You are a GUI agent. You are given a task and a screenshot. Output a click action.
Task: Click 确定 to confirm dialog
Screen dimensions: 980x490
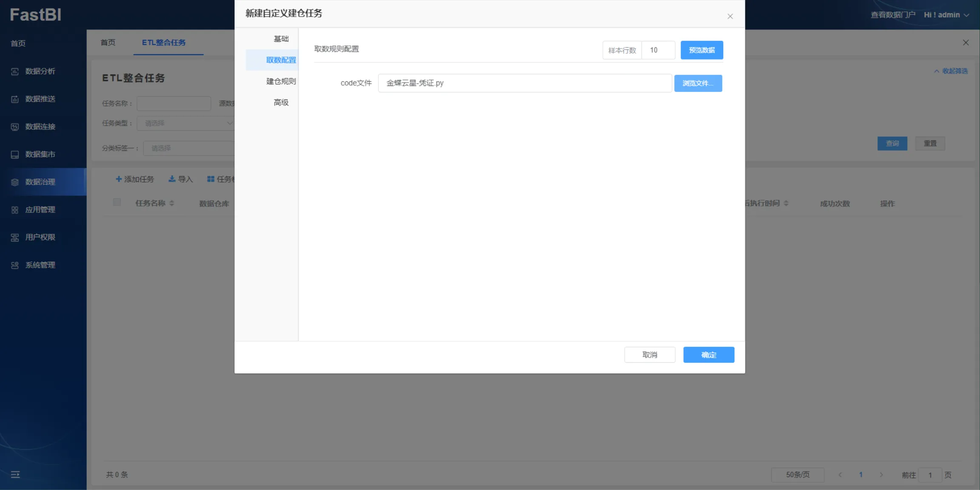click(709, 355)
